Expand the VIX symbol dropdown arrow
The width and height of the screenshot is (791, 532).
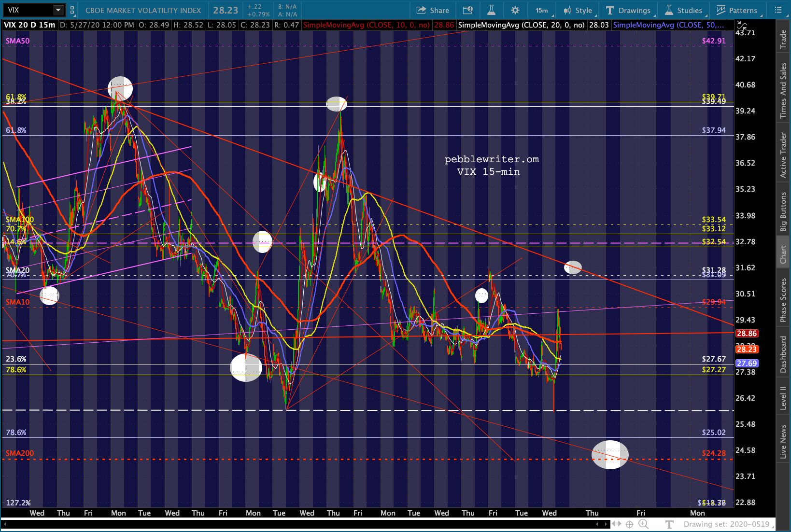point(58,10)
